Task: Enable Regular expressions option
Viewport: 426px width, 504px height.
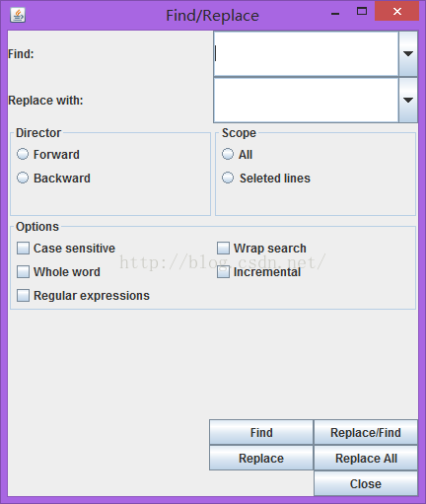Action: tap(23, 296)
